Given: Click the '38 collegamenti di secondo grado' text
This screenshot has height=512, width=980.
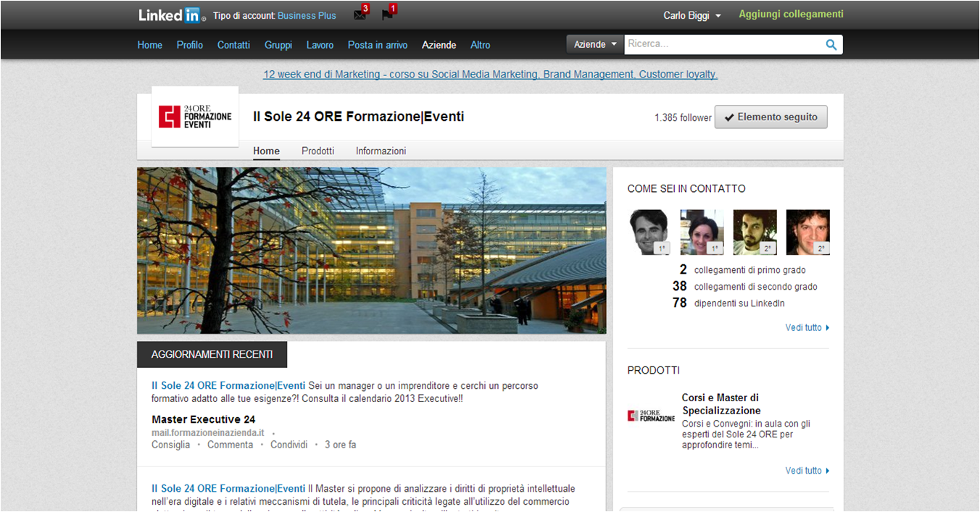Looking at the screenshot, I should click(x=744, y=287).
